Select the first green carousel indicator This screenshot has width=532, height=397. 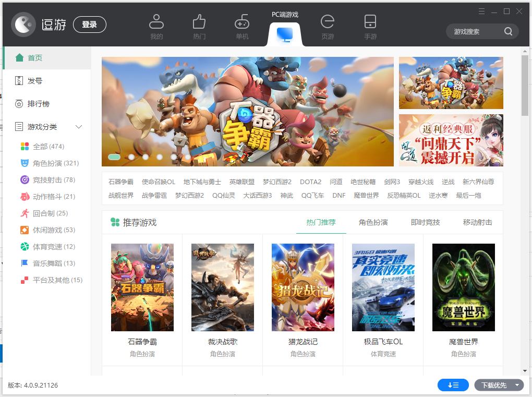(114, 157)
